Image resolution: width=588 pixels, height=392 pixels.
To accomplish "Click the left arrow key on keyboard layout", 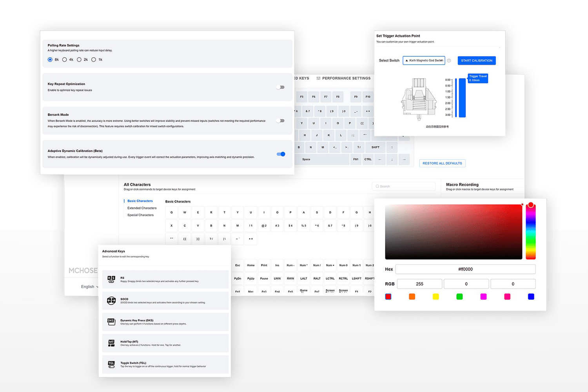I will 380,160.
